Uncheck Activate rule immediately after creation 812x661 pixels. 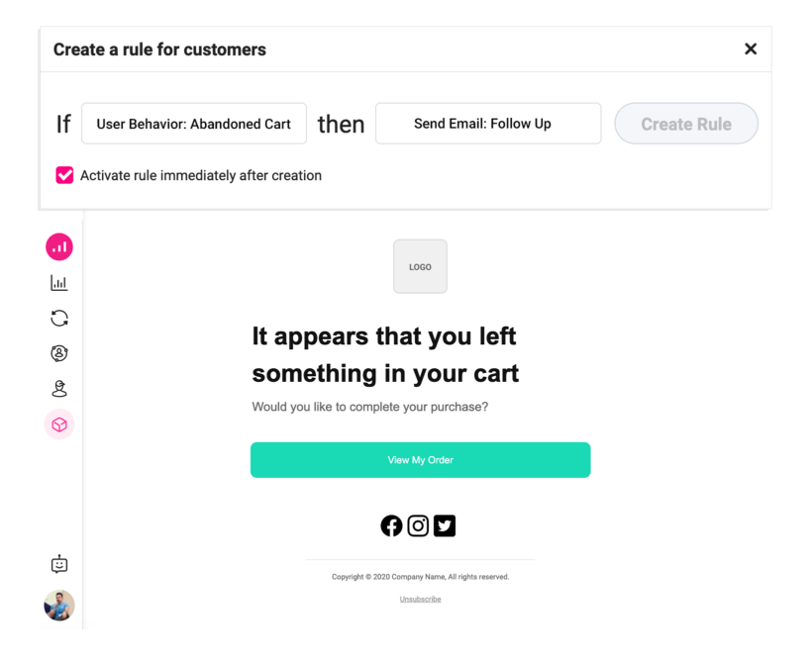(x=64, y=175)
